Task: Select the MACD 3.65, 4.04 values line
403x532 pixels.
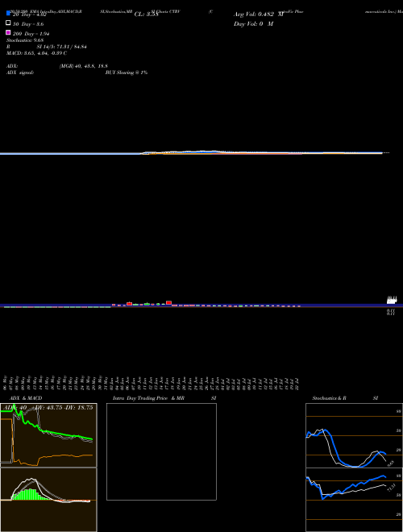Action: coord(36,53)
